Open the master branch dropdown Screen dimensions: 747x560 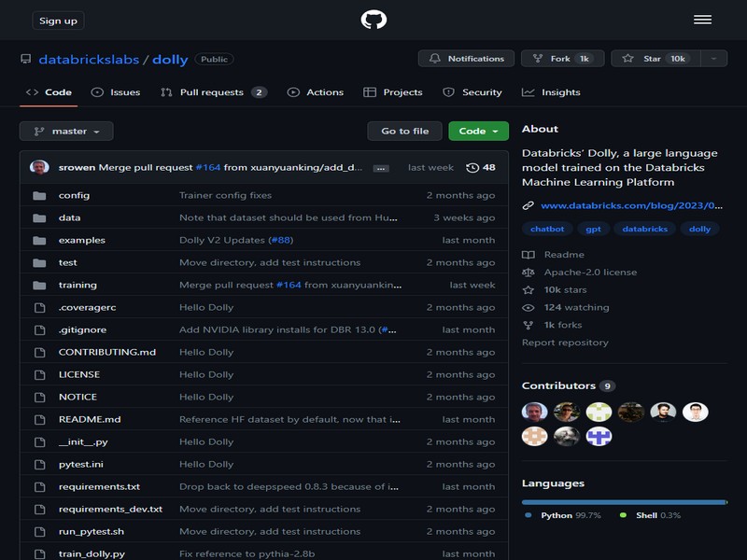tap(65, 131)
